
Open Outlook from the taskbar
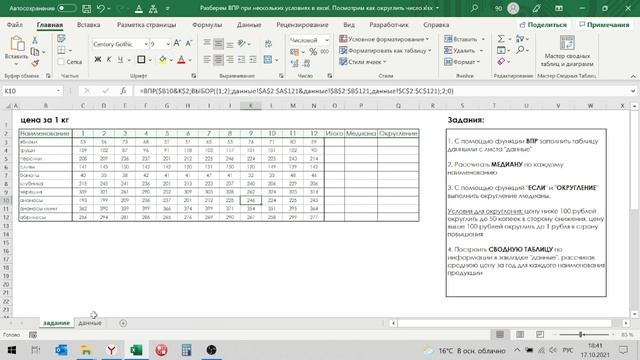click(x=61, y=350)
